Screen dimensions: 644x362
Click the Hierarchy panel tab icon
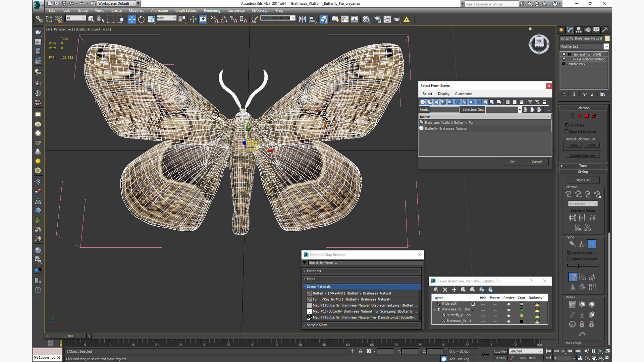579,30
